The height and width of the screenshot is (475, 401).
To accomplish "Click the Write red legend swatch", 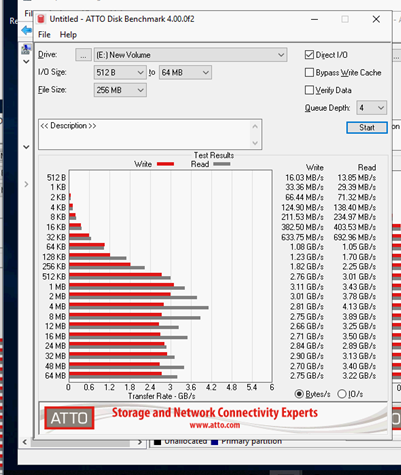I will pos(165,164).
